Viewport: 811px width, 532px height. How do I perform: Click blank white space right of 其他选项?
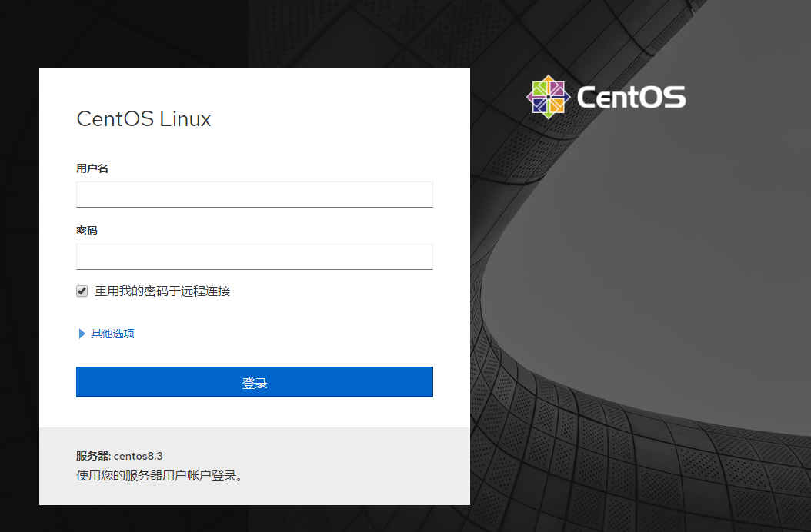pyautogui.click(x=308, y=334)
